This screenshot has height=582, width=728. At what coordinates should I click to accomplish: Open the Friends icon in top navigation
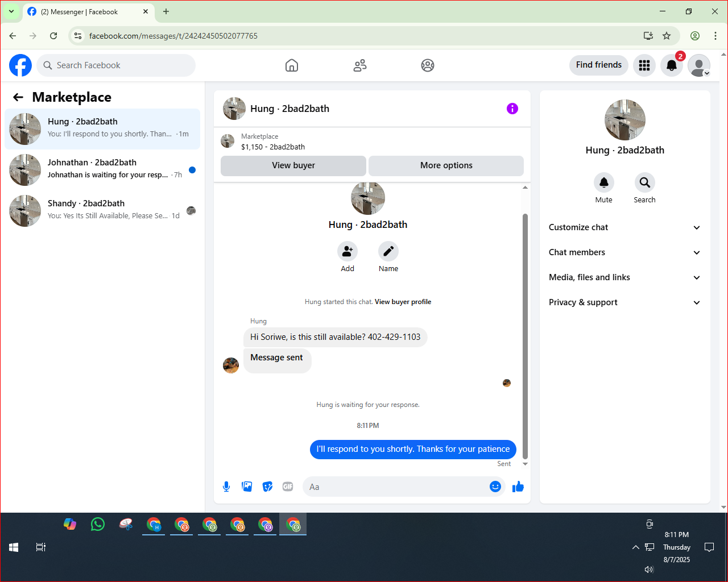pyautogui.click(x=360, y=65)
